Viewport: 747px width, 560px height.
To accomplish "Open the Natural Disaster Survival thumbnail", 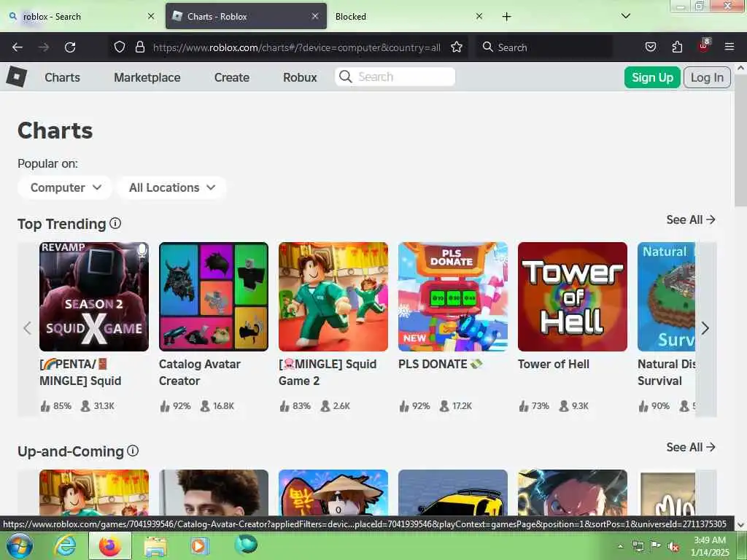I will point(667,297).
